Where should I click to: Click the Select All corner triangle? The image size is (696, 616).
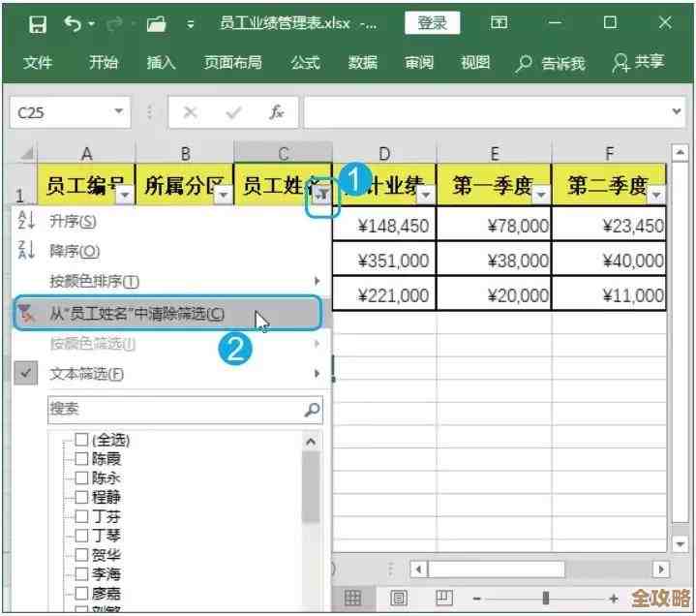[x=27, y=154]
